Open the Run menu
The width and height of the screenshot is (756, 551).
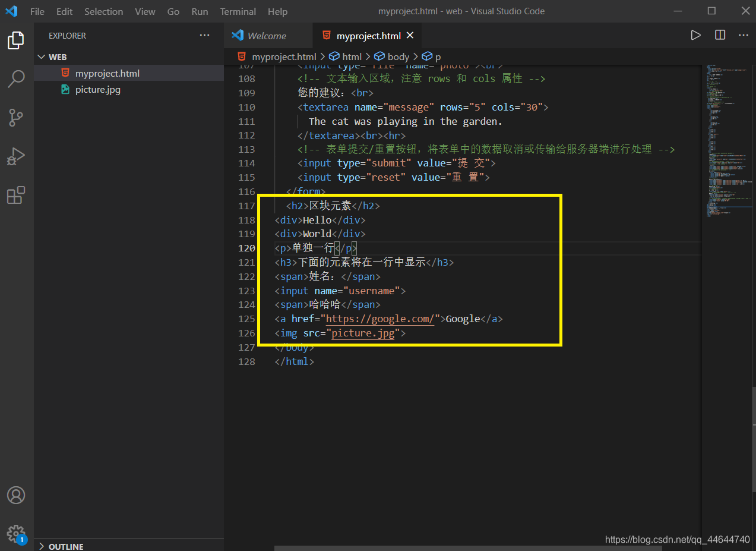(200, 11)
